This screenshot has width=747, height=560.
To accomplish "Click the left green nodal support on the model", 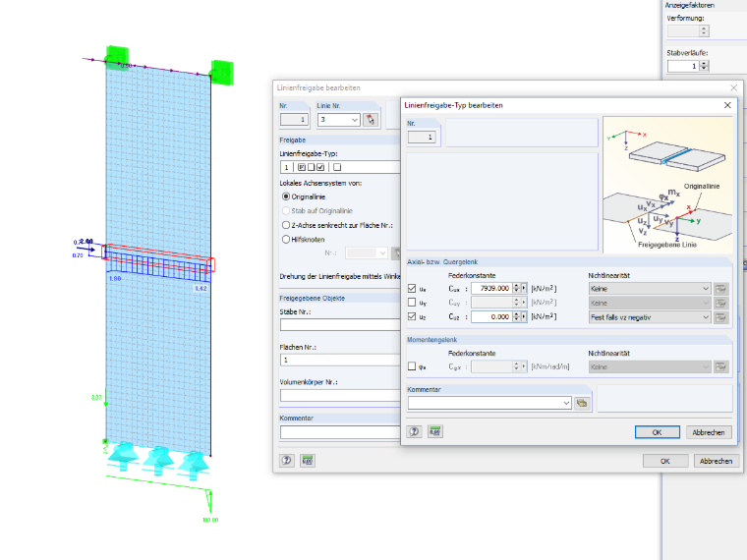I will pyautogui.click(x=117, y=58).
